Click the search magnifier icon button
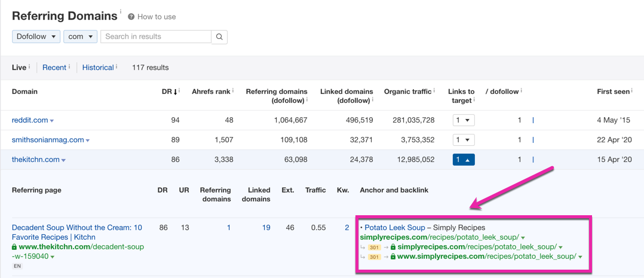 point(219,36)
